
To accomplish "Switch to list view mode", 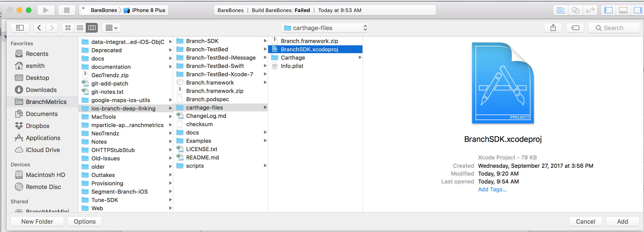I will tap(80, 28).
